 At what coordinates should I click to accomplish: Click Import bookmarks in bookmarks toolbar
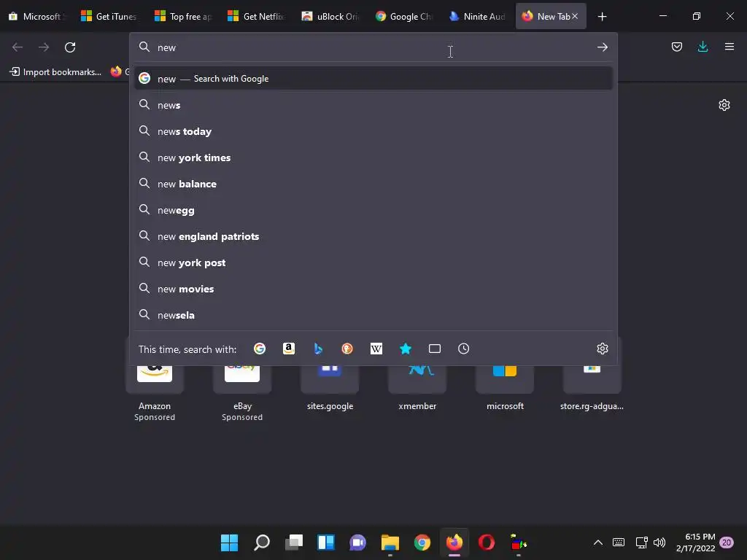tap(55, 72)
